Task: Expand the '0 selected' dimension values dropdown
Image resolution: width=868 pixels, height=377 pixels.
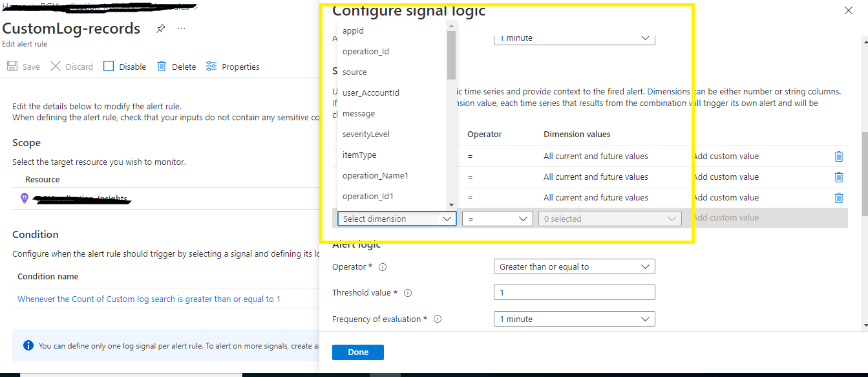Action: tap(609, 218)
